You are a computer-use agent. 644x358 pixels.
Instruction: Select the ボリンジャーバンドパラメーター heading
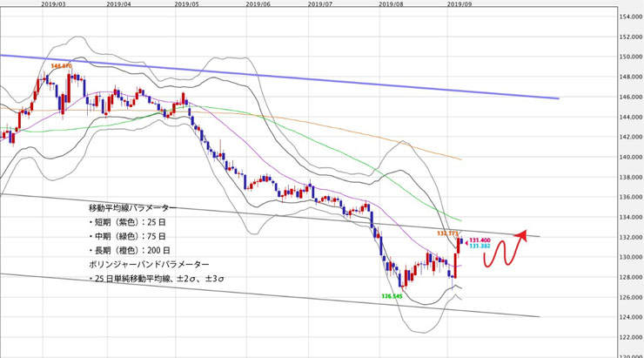tap(149, 264)
